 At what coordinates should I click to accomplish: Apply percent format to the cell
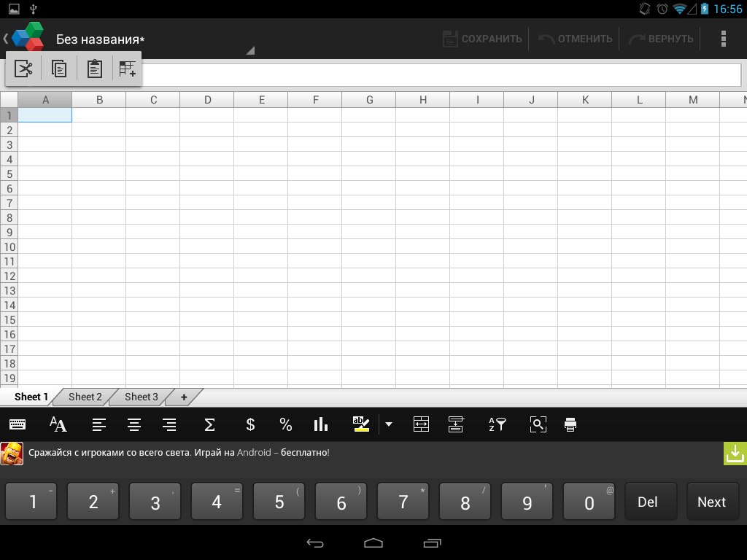tap(286, 424)
